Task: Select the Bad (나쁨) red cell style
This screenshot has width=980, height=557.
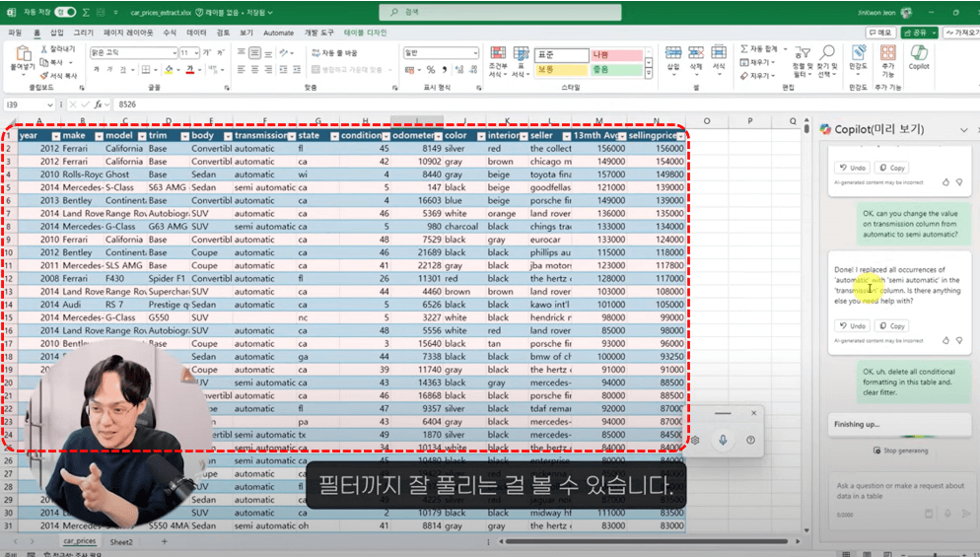Action: [616, 55]
